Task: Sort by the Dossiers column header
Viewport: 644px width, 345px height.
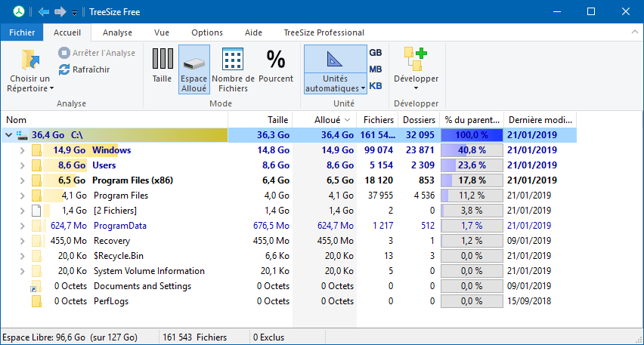Action: pos(419,120)
